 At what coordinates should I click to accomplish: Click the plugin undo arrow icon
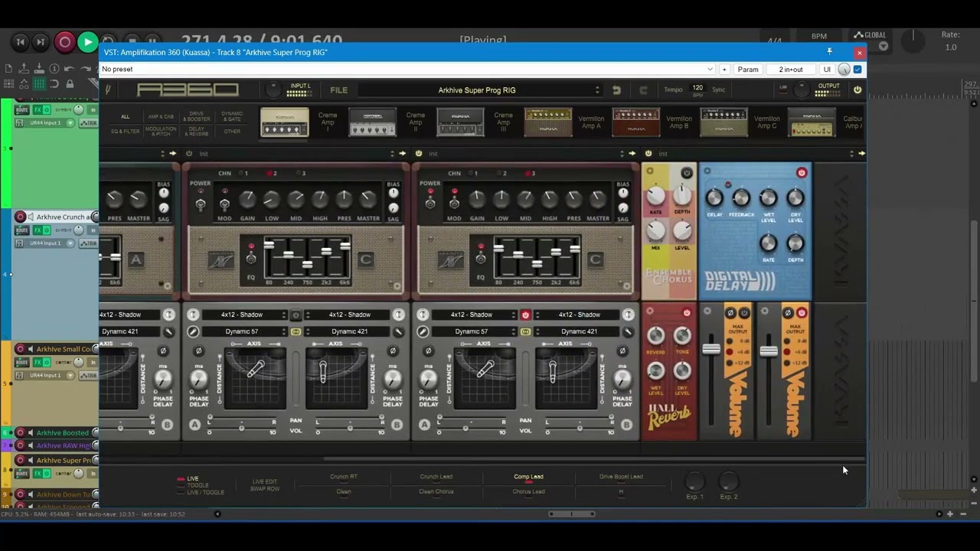[616, 90]
